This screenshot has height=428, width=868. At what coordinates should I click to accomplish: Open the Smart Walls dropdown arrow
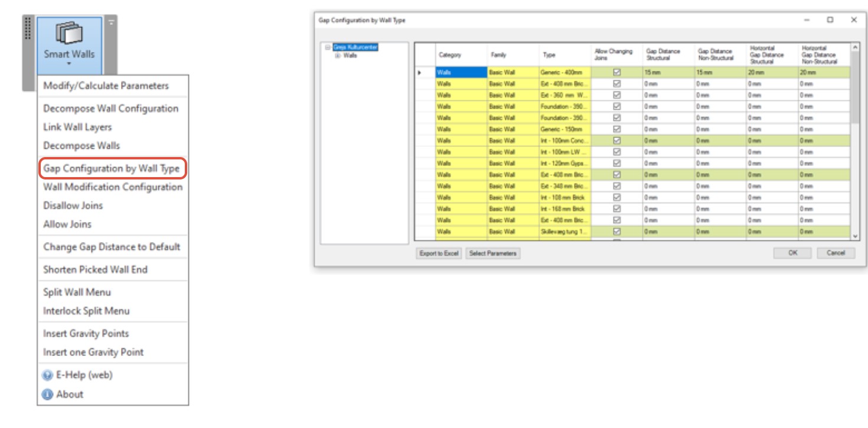pyautogui.click(x=69, y=63)
